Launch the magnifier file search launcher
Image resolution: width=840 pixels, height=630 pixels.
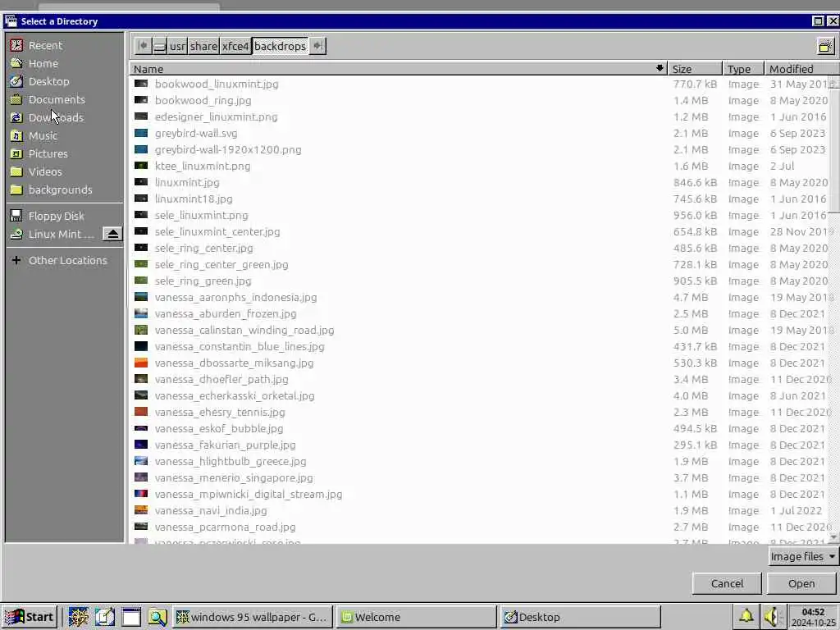click(157, 617)
